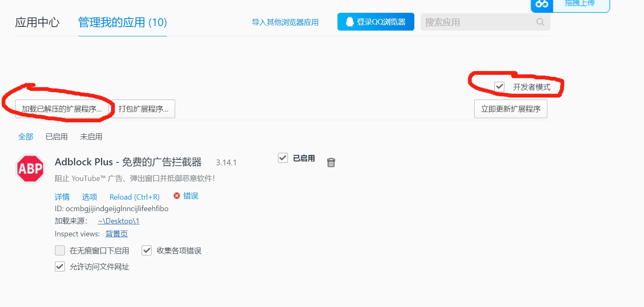Inspect the 背景页 view link
This screenshot has width=644, height=307.
(116, 234)
